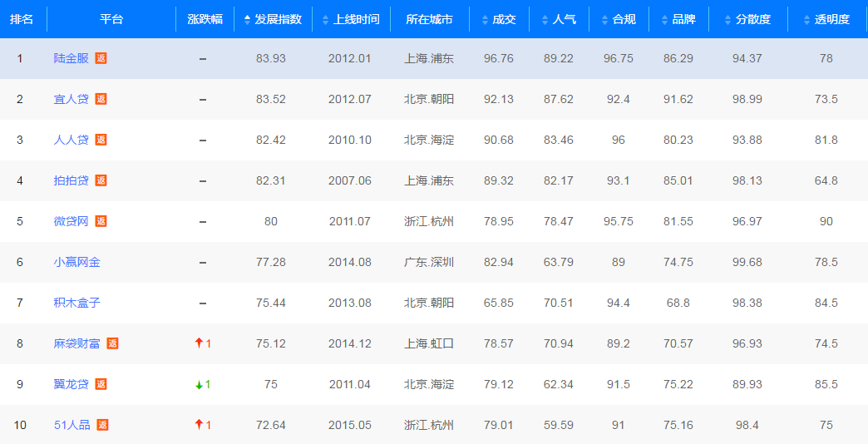Click the green down arrow in 翼龙贷 row
Viewport: 868px width, 444px height.
199,384
